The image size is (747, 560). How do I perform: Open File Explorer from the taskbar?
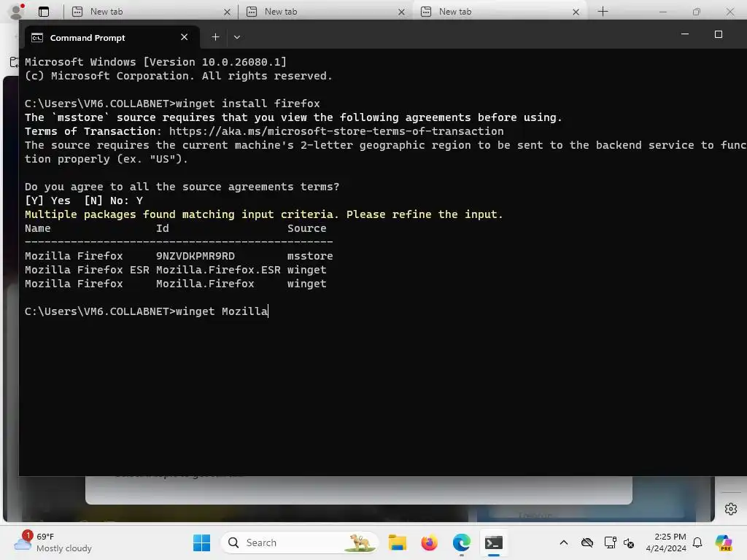398,542
